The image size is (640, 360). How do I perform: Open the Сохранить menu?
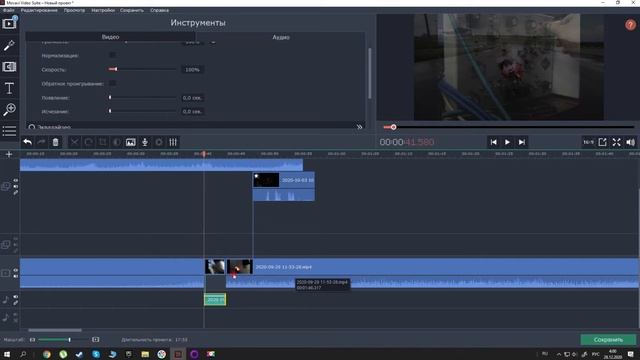pos(132,10)
